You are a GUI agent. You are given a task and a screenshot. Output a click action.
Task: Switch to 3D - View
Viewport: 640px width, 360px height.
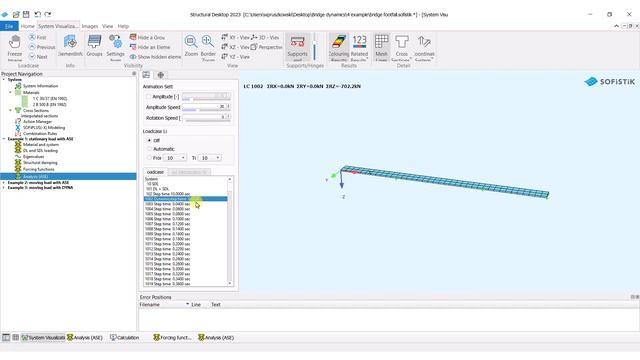(x=265, y=37)
